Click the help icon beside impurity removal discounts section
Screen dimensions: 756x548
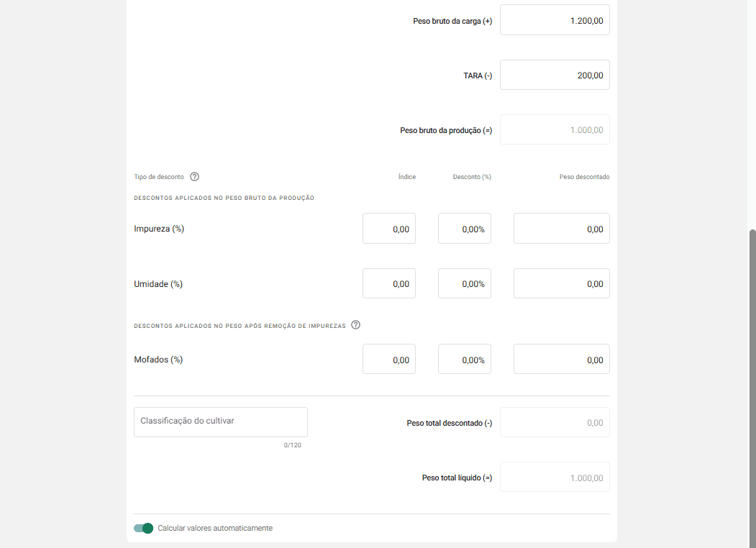tap(355, 325)
